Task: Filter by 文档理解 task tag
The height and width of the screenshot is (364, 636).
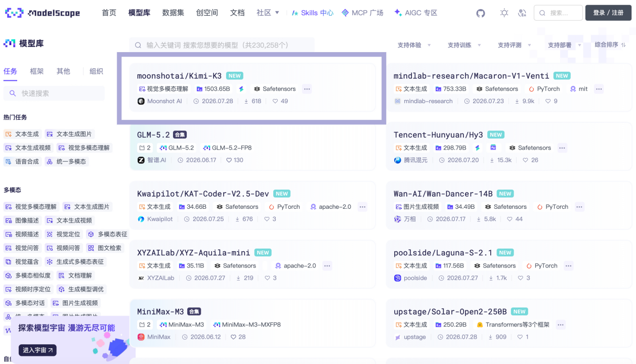Action: pos(74,275)
